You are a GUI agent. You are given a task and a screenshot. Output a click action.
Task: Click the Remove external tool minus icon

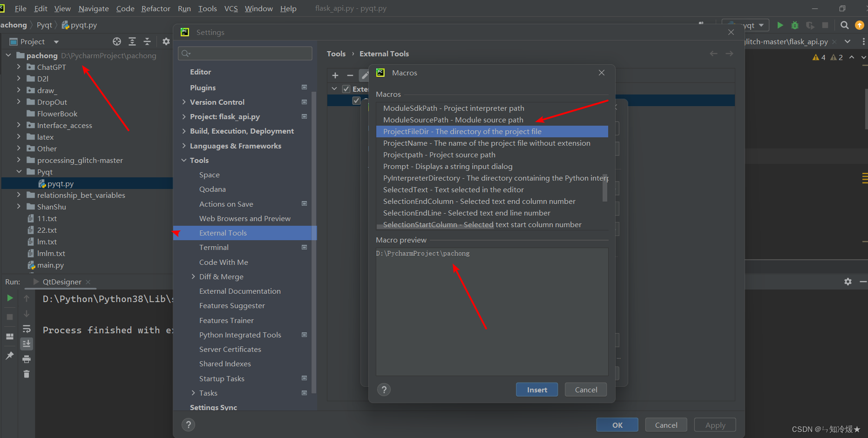[350, 75]
